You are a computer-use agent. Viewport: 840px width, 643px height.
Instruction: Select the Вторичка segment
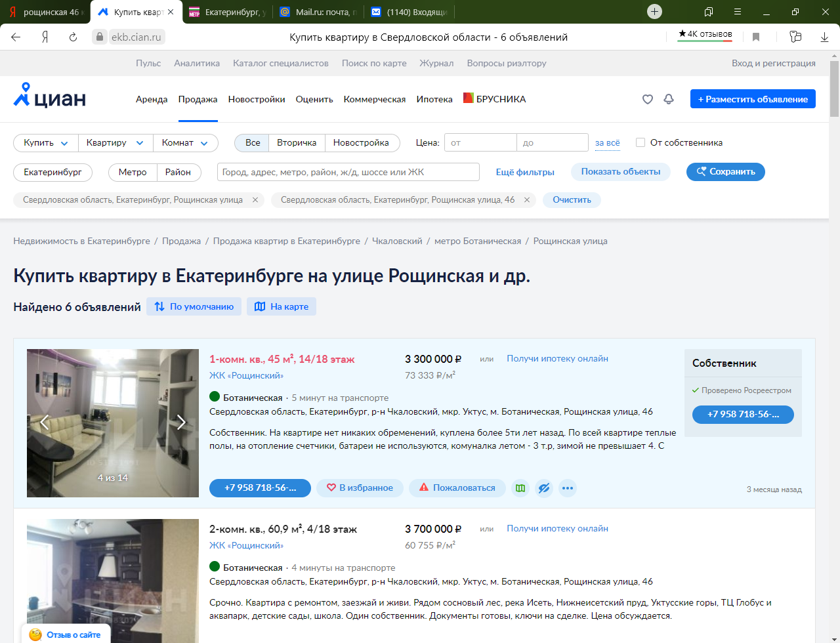(x=297, y=142)
